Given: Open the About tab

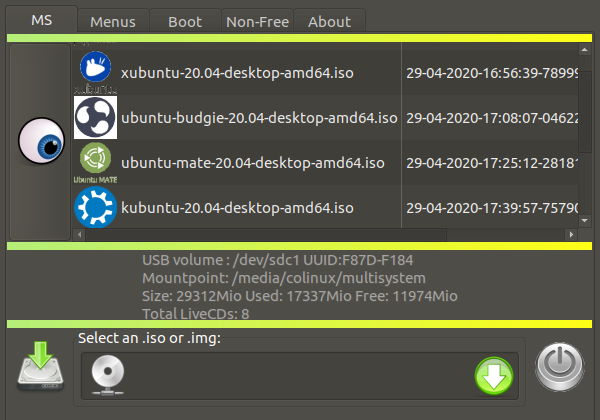Looking at the screenshot, I should pos(329,22).
